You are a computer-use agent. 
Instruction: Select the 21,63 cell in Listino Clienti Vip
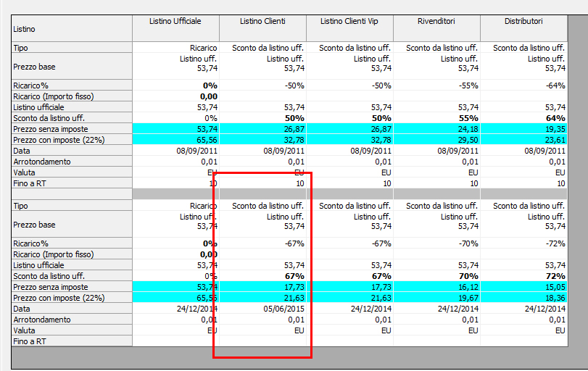349,298
